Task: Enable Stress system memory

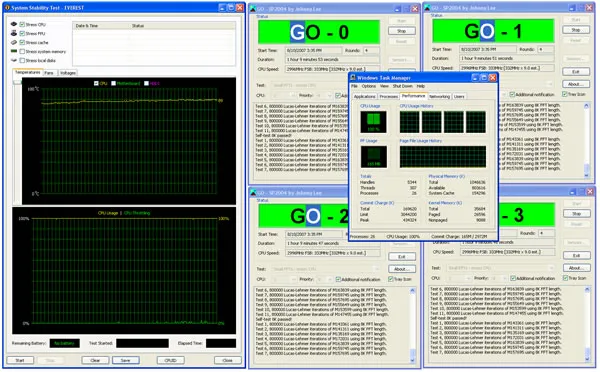Action: (x=22, y=51)
